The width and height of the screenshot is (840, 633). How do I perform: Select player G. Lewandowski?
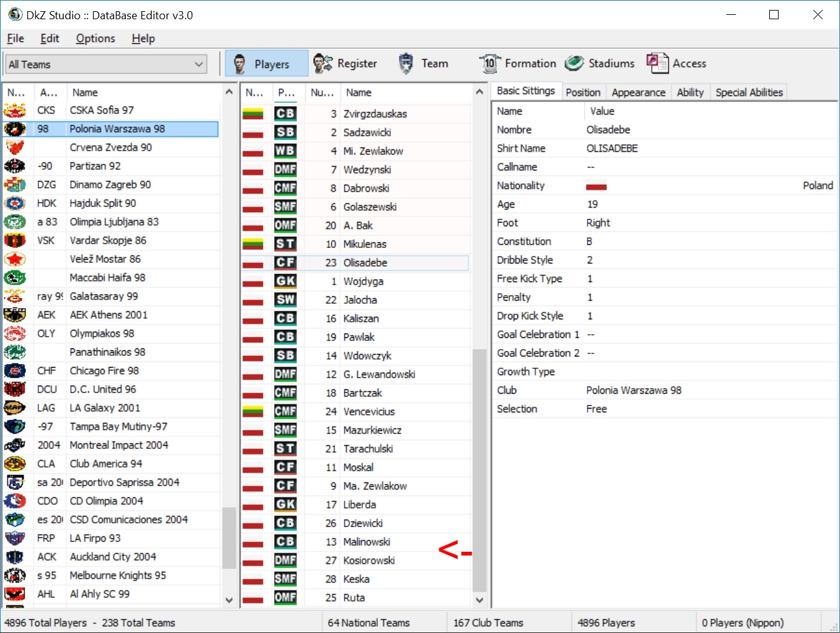pos(355,374)
